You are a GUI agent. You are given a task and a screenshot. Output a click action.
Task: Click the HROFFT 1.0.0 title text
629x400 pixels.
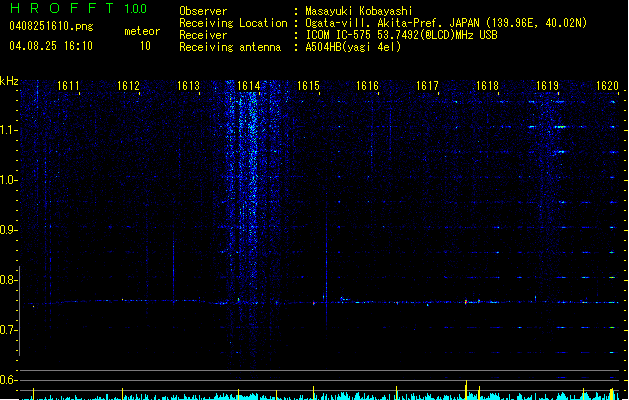pyautogui.click(x=79, y=8)
